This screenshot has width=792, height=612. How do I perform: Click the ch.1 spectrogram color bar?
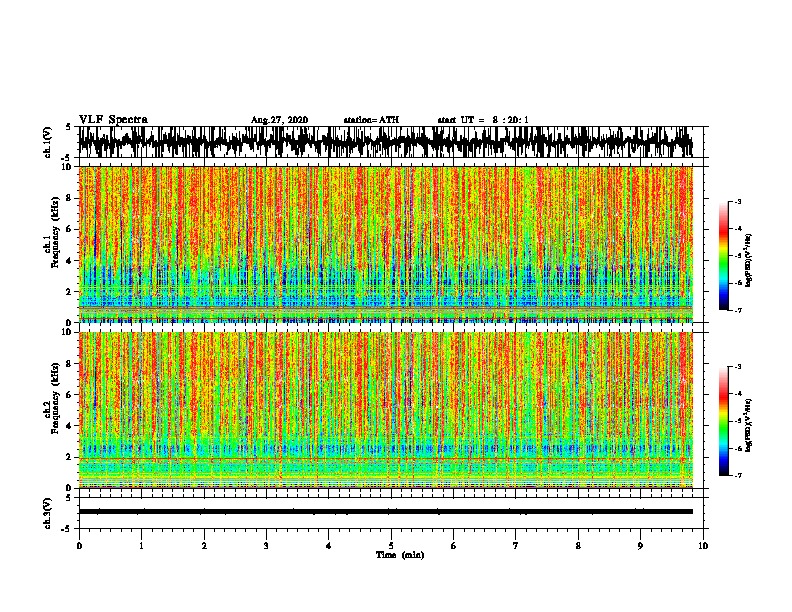coord(723,256)
